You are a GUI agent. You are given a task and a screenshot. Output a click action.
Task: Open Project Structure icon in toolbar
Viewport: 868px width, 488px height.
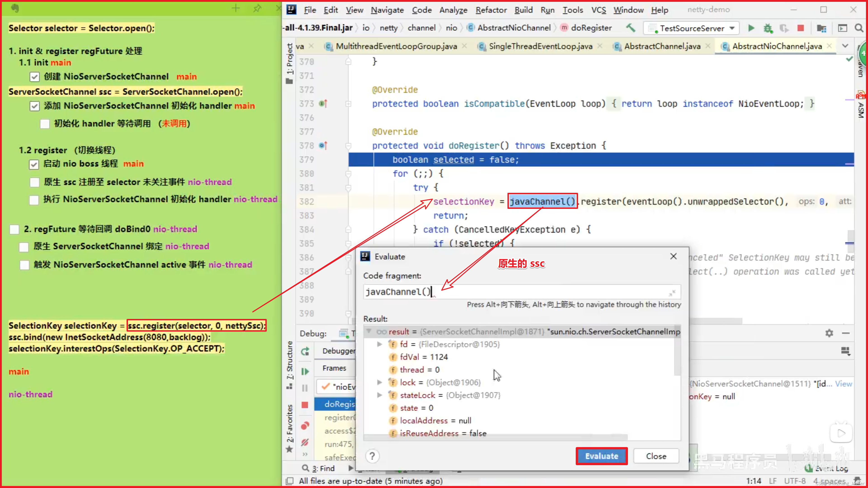tap(821, 28)
